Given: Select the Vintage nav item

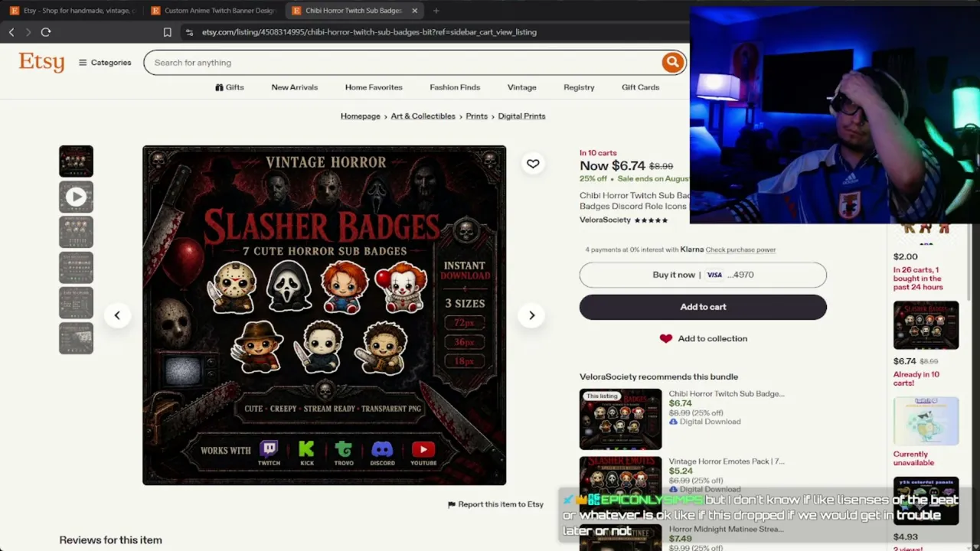Looking at the screenshot, I should 522,87.
